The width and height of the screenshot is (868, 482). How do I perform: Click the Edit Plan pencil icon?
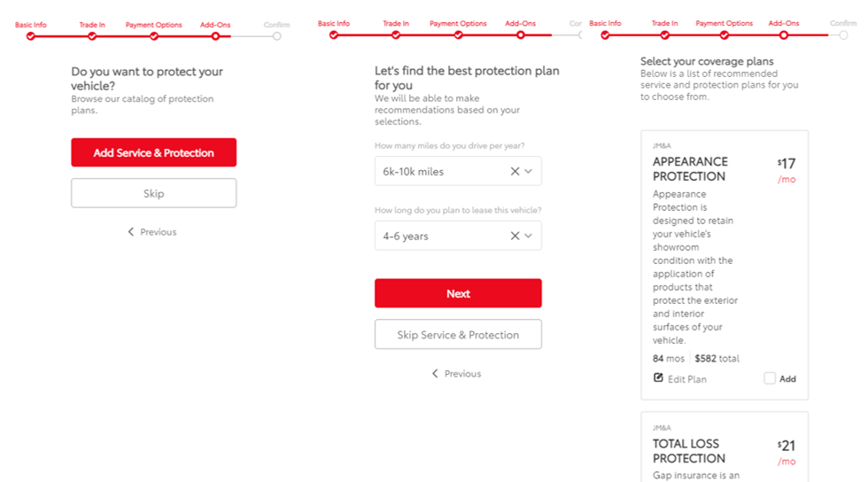pos(658,377)
